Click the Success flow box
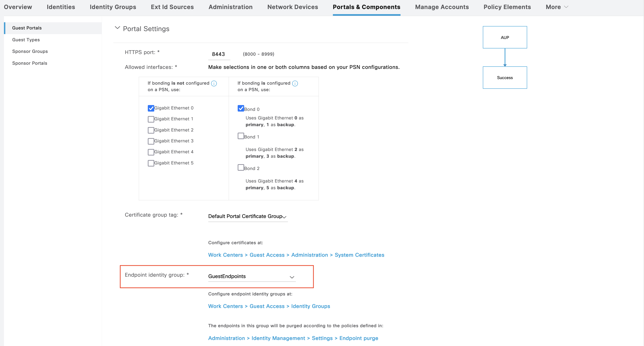Viewport: 644px width, 346px height. point(505,77)
